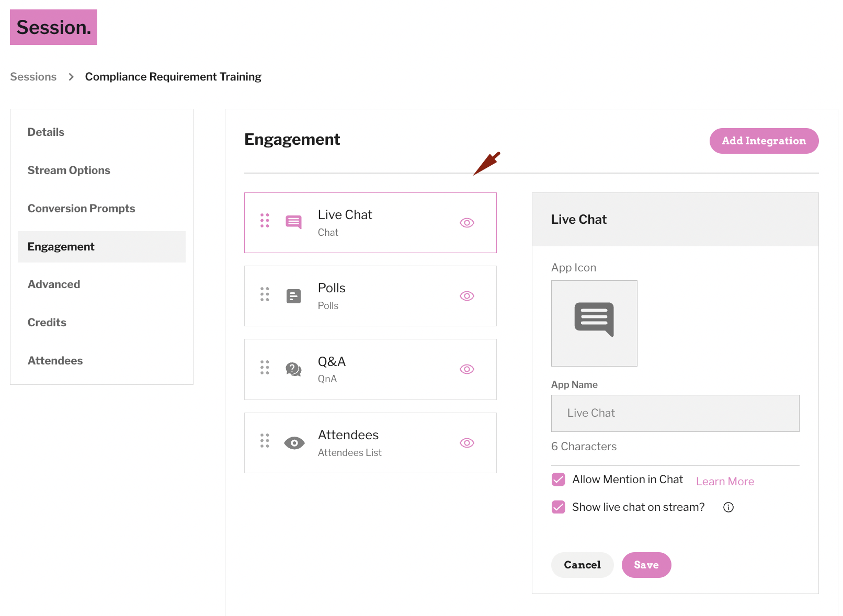Click the Live Chat panel header
Screen dimensions: 843x616
pos(675,220)
